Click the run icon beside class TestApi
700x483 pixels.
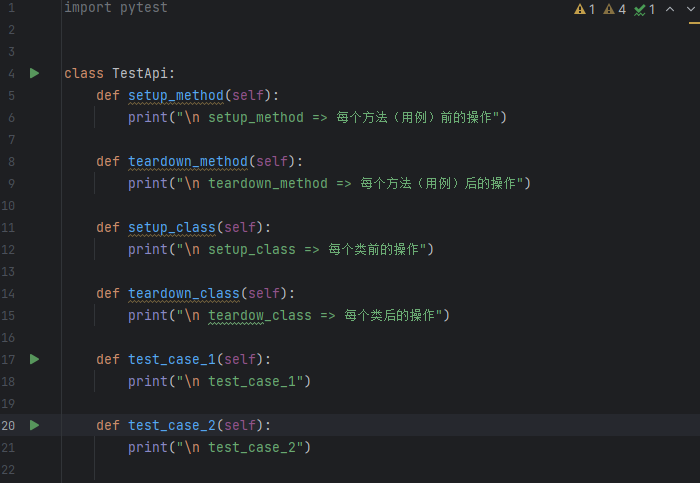(x=34, y=73)
